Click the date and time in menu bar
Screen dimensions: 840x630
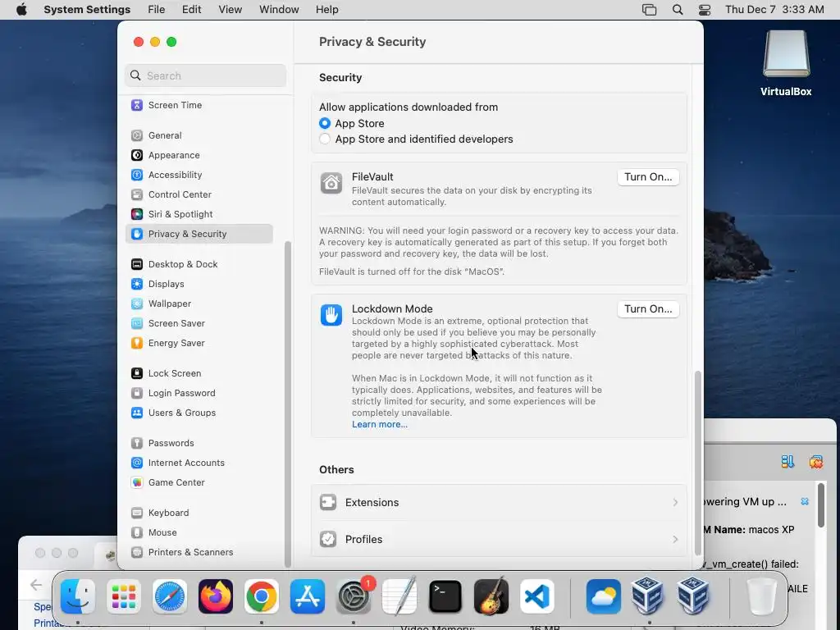774,10
